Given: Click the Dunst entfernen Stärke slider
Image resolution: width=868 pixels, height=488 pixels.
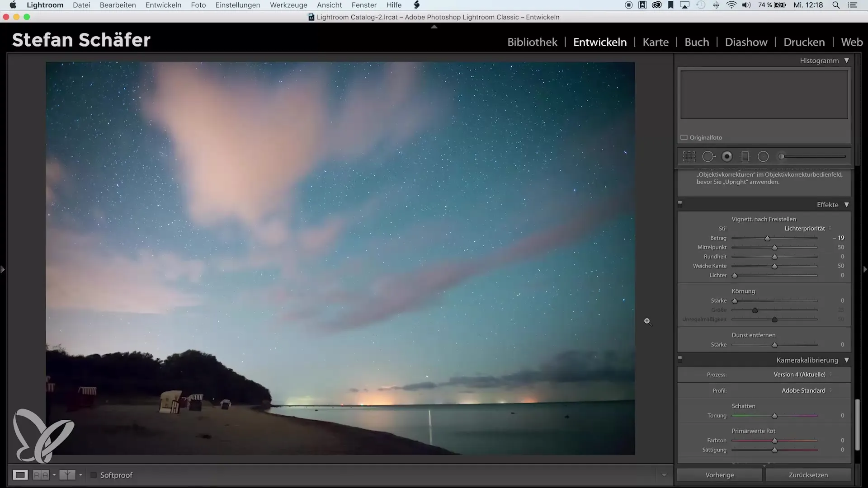Looking at the screenshot, I should click(x=774, y=345).
